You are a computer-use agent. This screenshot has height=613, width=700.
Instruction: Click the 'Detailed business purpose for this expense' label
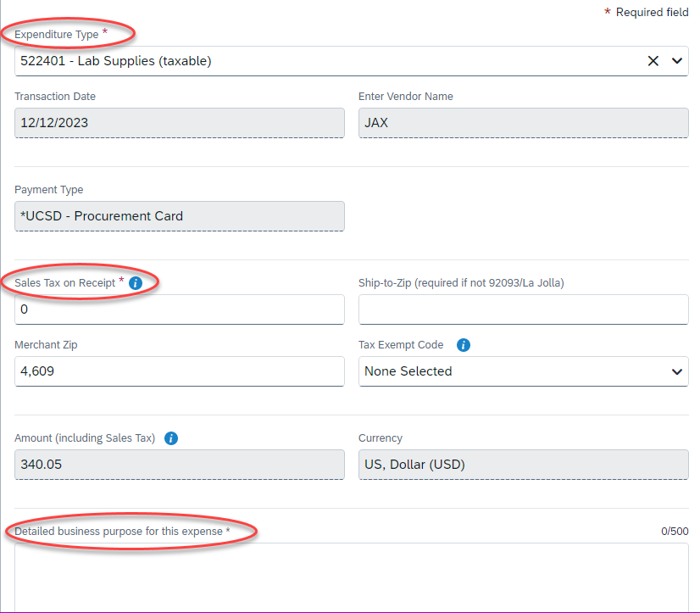click(119, 532)
